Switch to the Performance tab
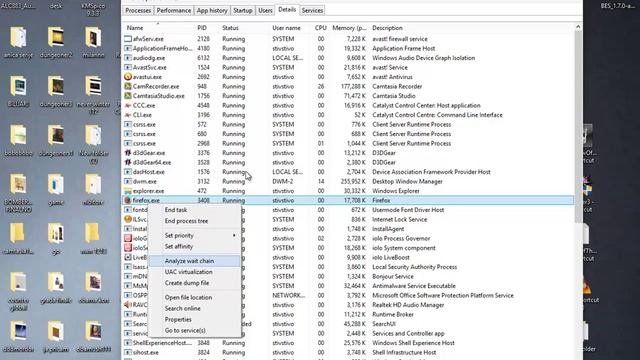640x360 pixels. (x=174, y=10)
